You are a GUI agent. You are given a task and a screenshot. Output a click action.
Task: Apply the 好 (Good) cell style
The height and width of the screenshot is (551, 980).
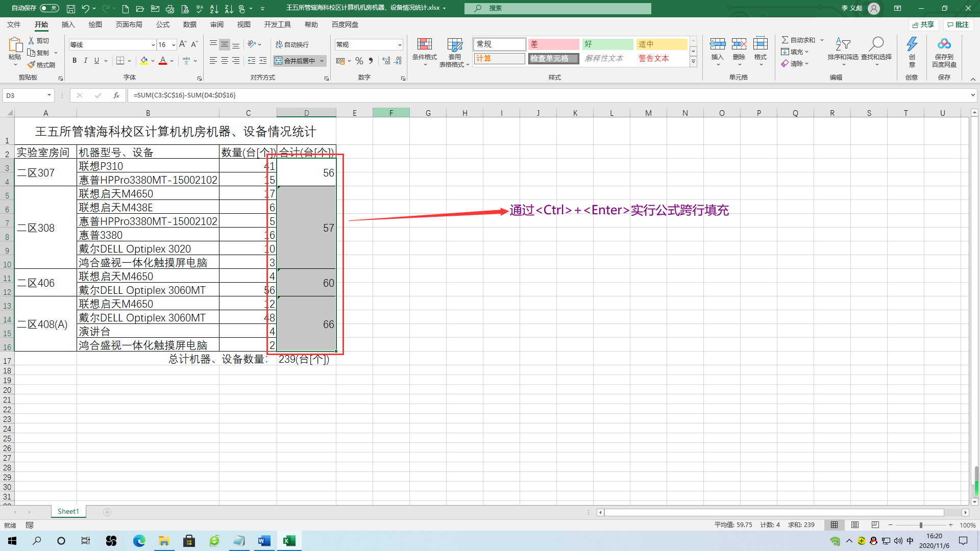tap(607, 44)
